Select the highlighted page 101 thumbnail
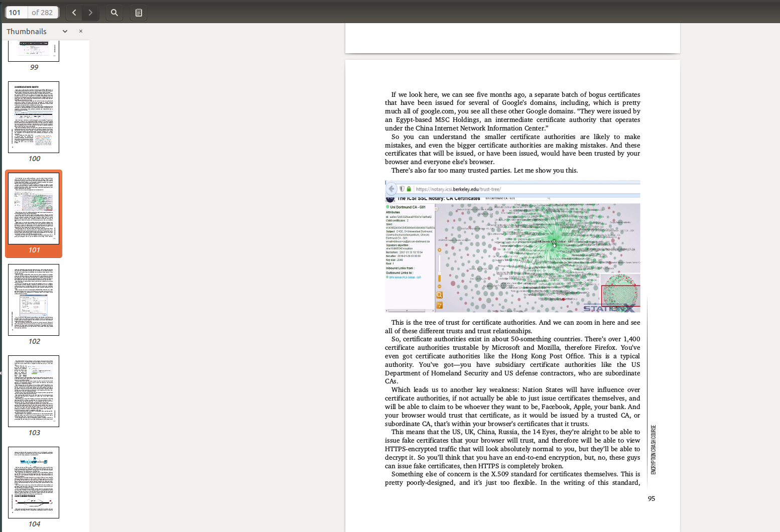The width and height of the screenshot is (780, 532). (34, 208)
